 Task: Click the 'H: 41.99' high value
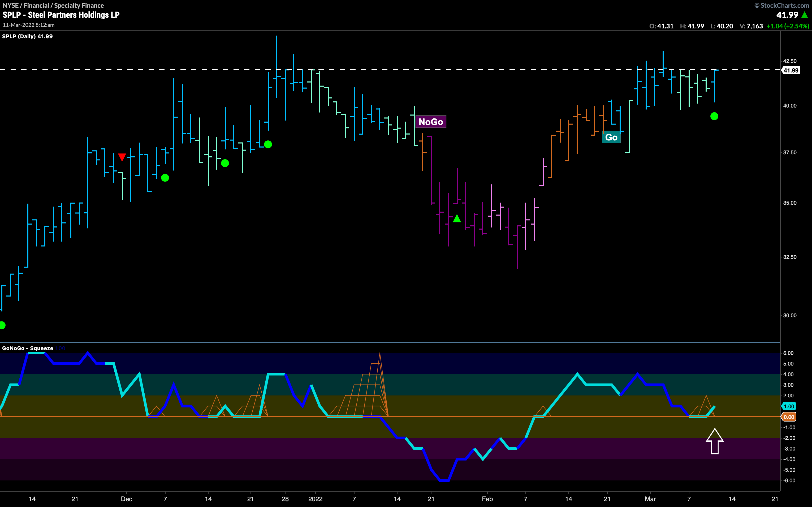tap(692, 26)
